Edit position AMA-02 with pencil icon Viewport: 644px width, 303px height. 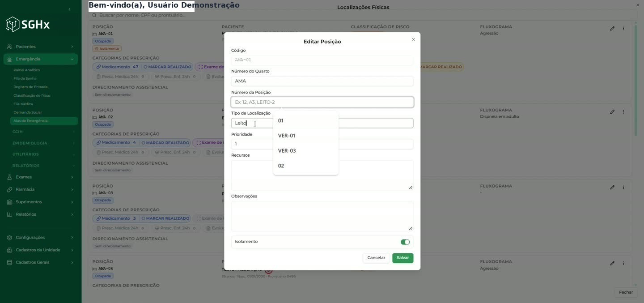[x=612, y=112]
